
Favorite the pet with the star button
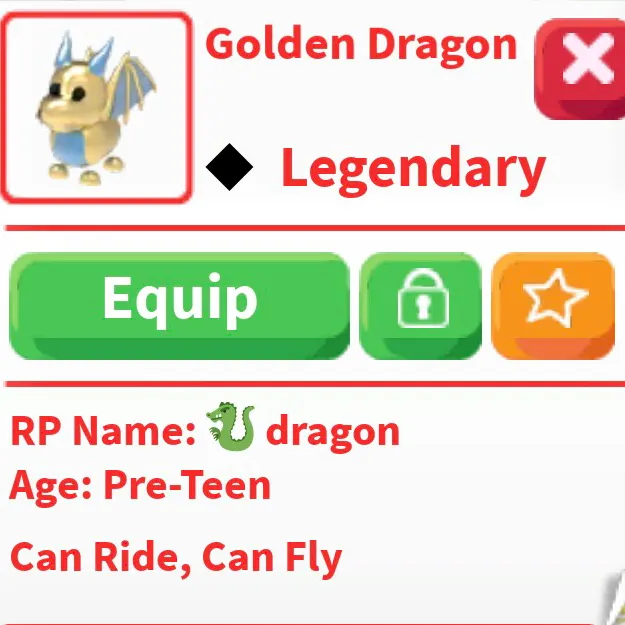(x=553, y=306)
